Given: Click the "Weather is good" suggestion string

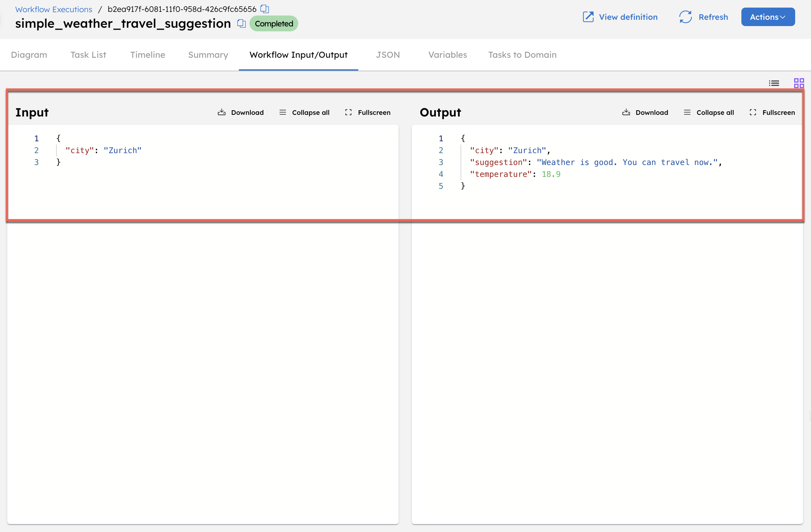Looking at the screenshot, I should (627, 162).
